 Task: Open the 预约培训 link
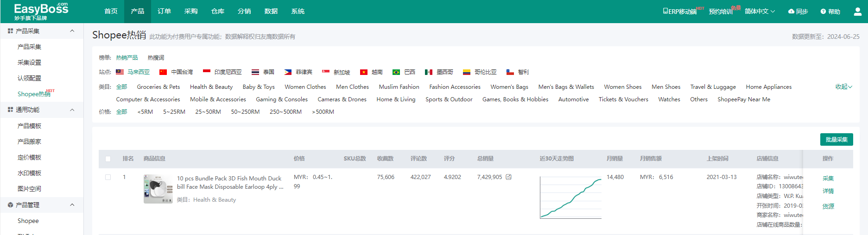[x=721, y=12]
